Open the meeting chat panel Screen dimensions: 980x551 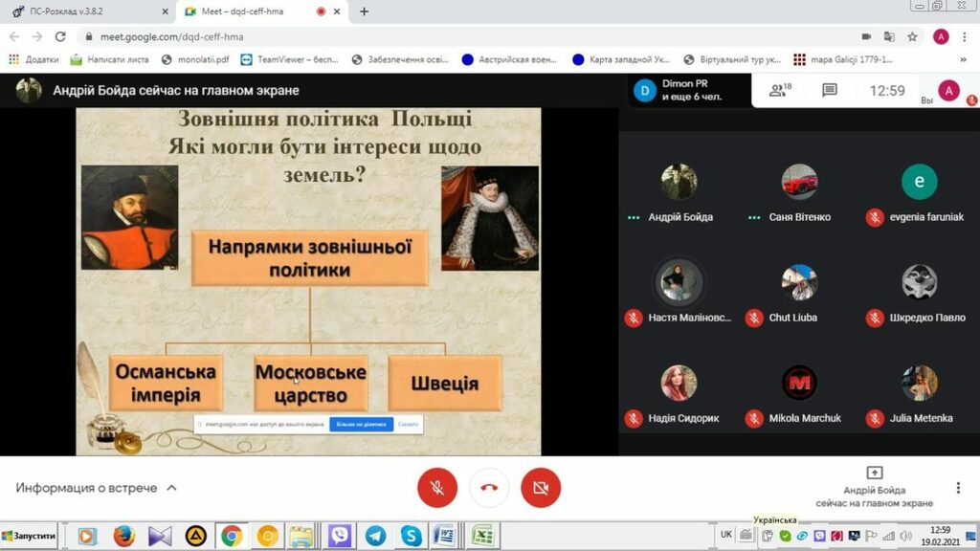click(830, 90)
